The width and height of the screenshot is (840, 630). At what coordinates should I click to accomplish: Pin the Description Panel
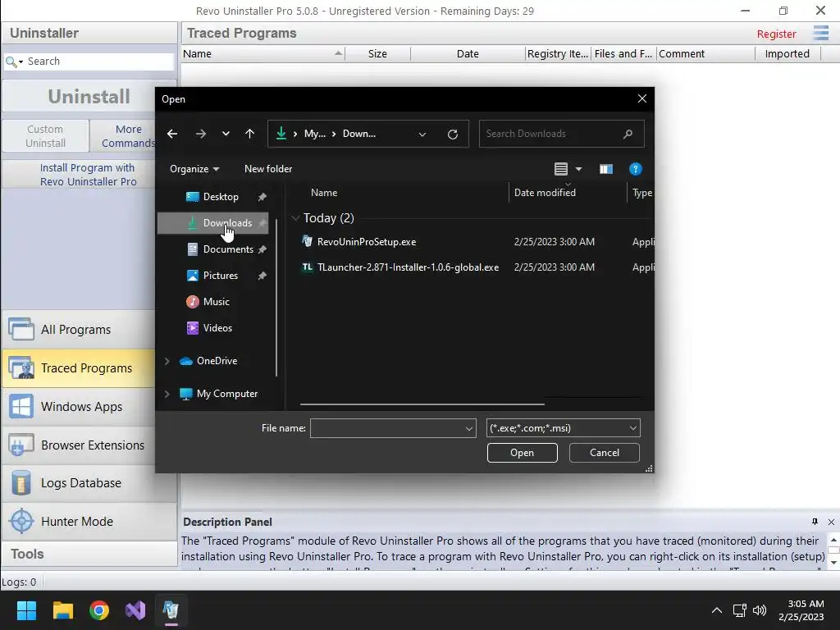pyautogui.click(x=815, y=522)
